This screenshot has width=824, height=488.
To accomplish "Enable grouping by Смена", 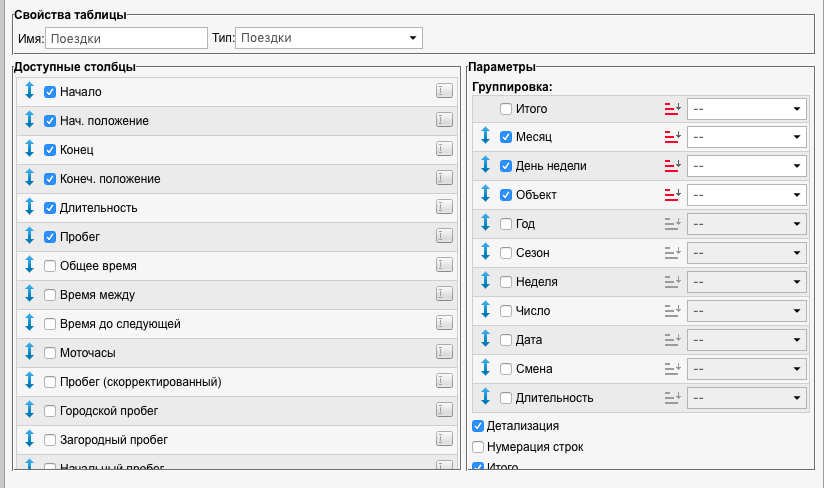I will [x=506, y=369].
